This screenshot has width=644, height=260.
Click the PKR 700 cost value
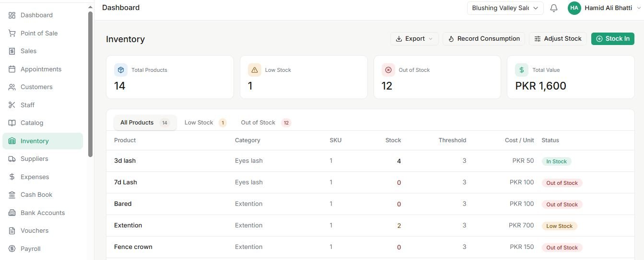521,226
